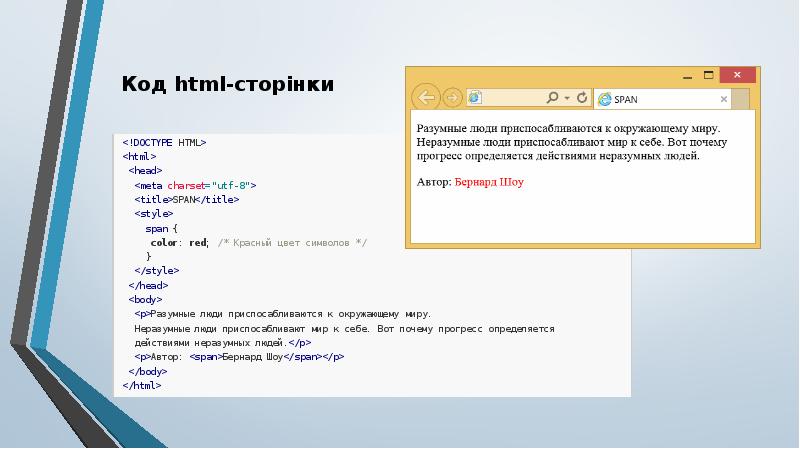
Task: Click the closing "</html>" code line
Action: (x=142, y=386)
